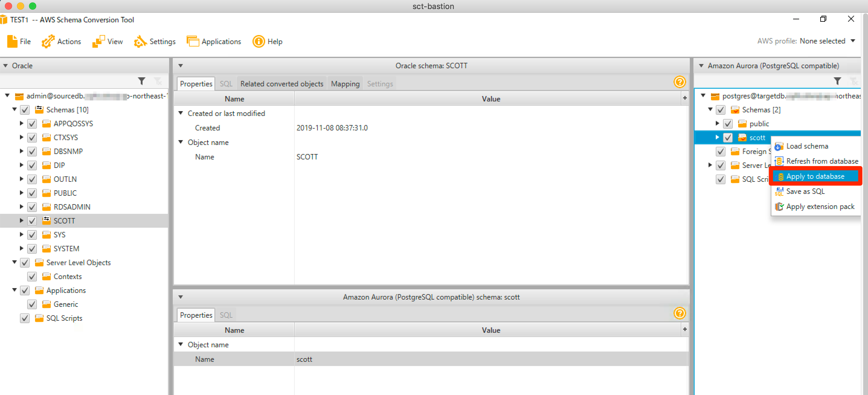The height and width of the screenshot is (395, 868).
Task: Click the target scott schema icon
Action: 742,137
